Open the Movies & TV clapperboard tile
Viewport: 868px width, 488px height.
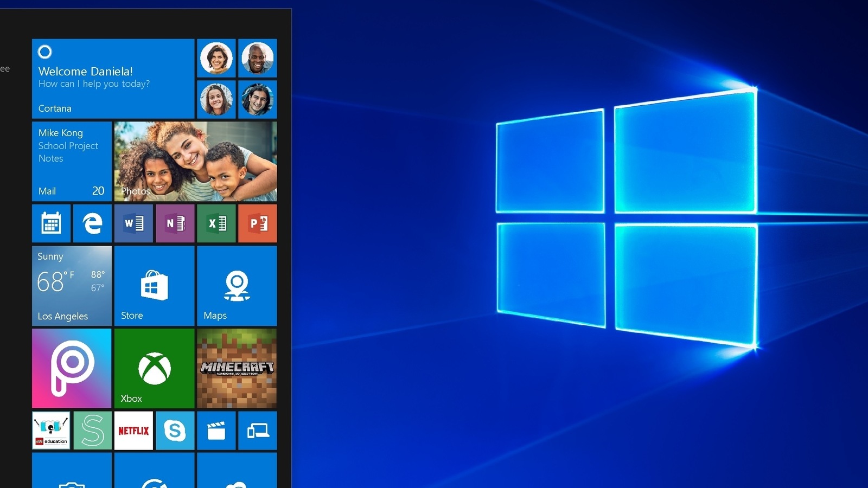click(x=216, y=431)
